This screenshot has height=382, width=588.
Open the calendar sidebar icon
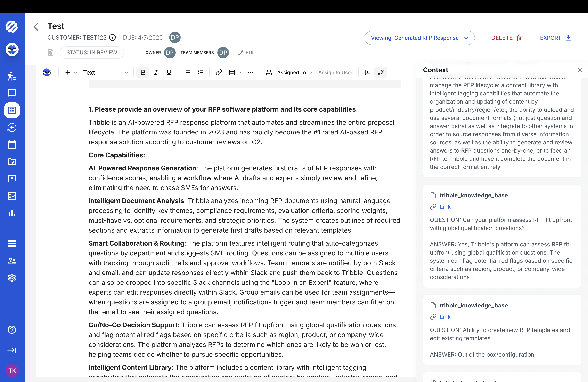(x=12, y=145)
